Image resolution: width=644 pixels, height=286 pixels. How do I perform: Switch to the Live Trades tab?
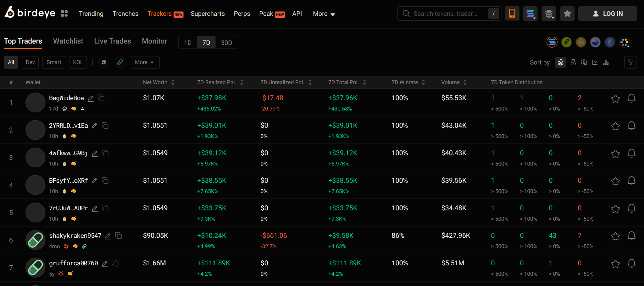112,41
